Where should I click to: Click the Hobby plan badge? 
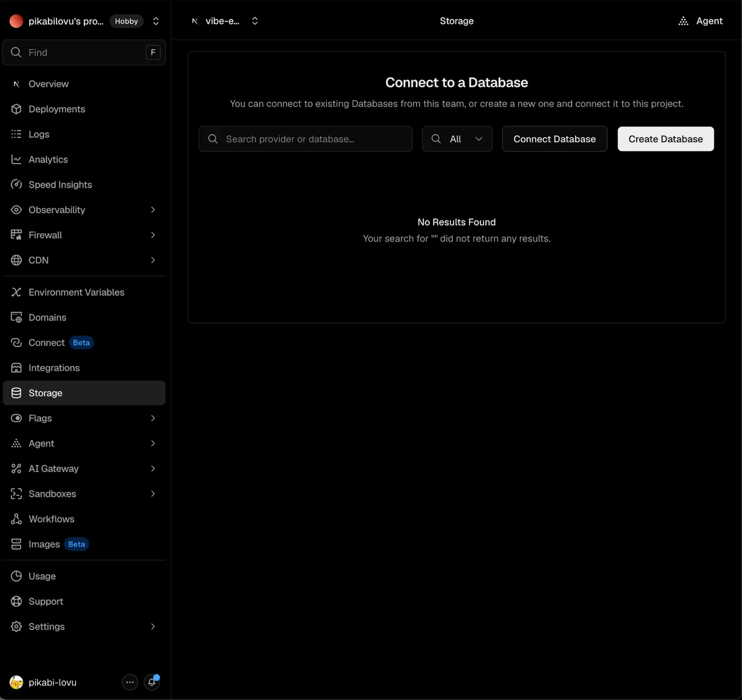[126, 21]
